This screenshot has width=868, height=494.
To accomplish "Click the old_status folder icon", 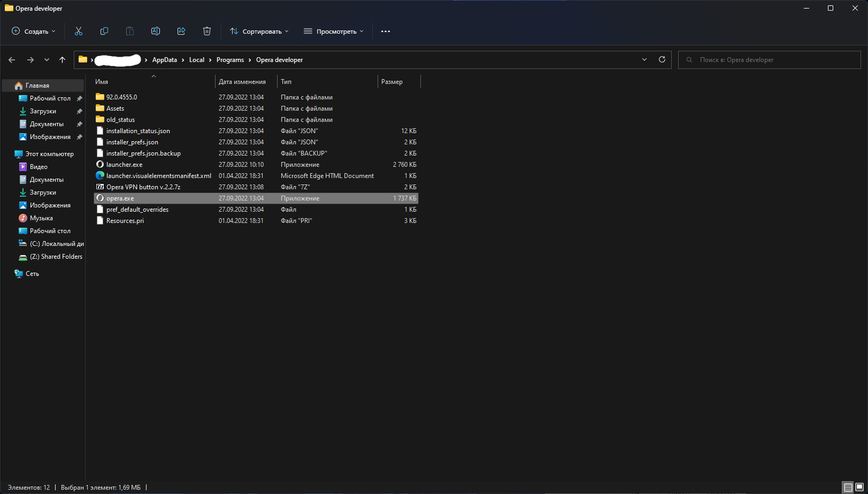I will coord(99,120).
